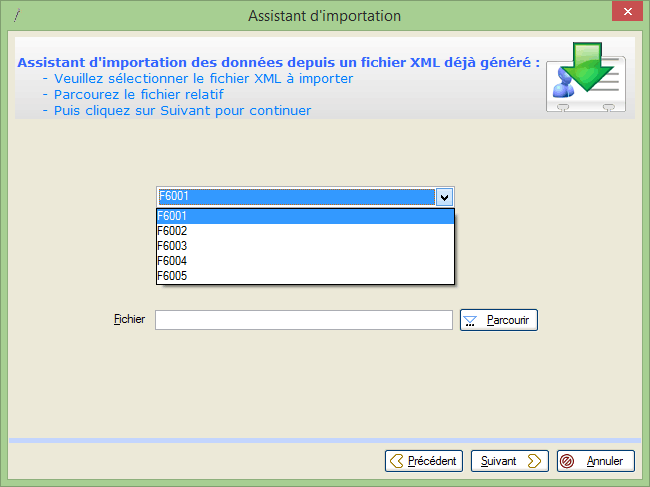Choose F6002 from the dropdown list
650x487 pixels.
tap(305, 231)
